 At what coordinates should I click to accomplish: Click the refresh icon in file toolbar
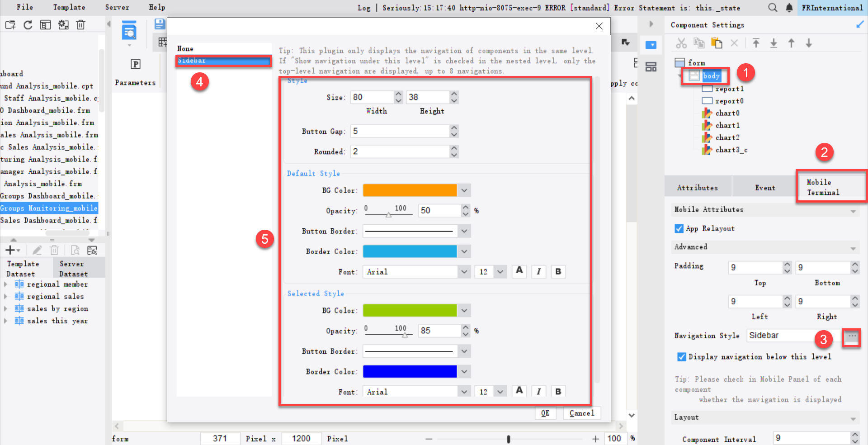pyautogui.click(x=28, y=25)
